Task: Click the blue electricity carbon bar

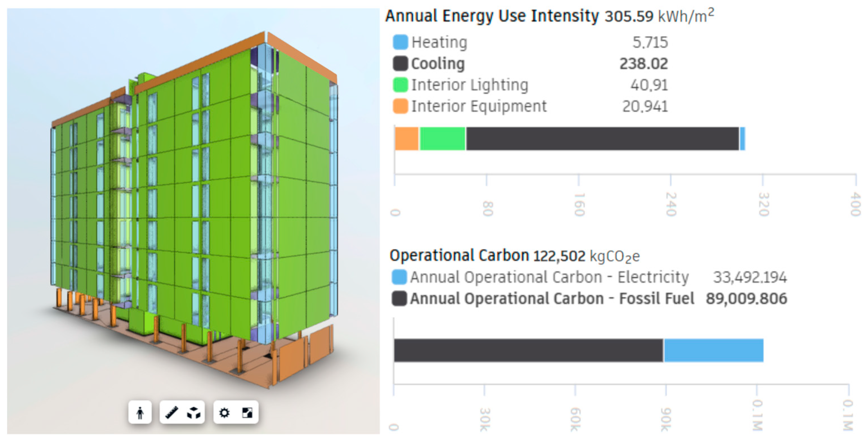Action: click(x=714, y=350)
